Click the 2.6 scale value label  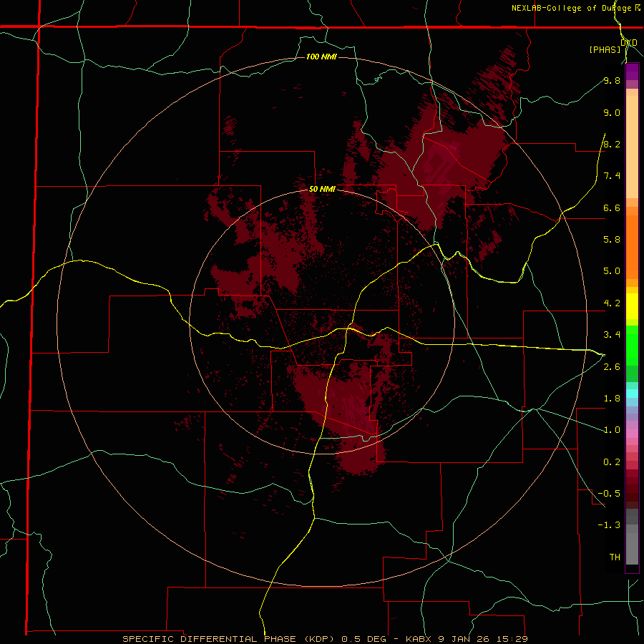[612, 367]
